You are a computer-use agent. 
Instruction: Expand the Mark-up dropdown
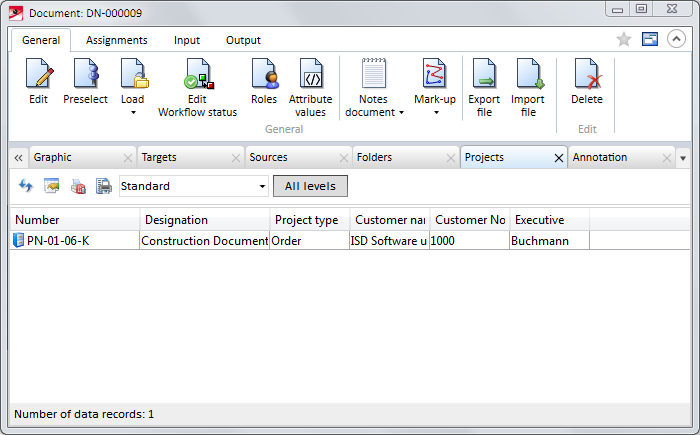(435, 112)
